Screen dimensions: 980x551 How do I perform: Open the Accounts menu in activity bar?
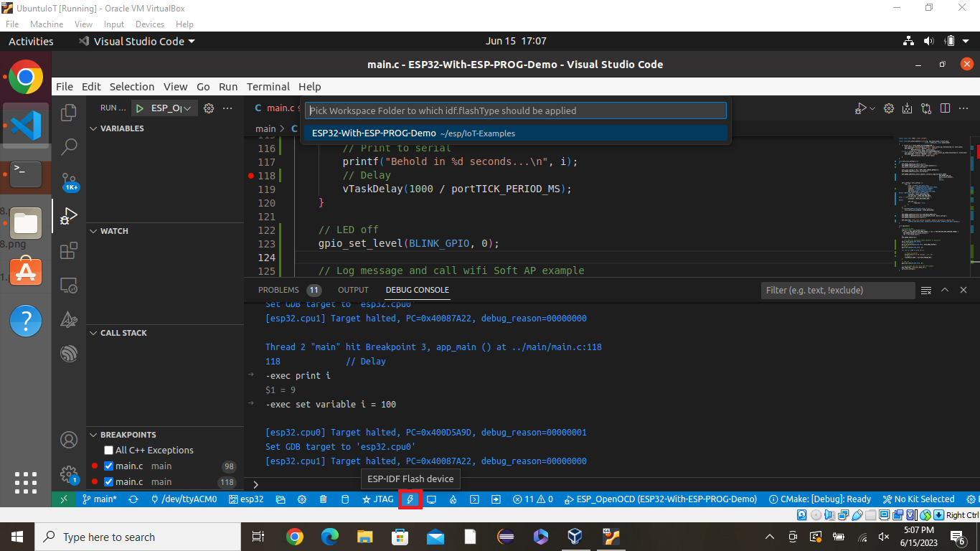[x=69, y=440]
